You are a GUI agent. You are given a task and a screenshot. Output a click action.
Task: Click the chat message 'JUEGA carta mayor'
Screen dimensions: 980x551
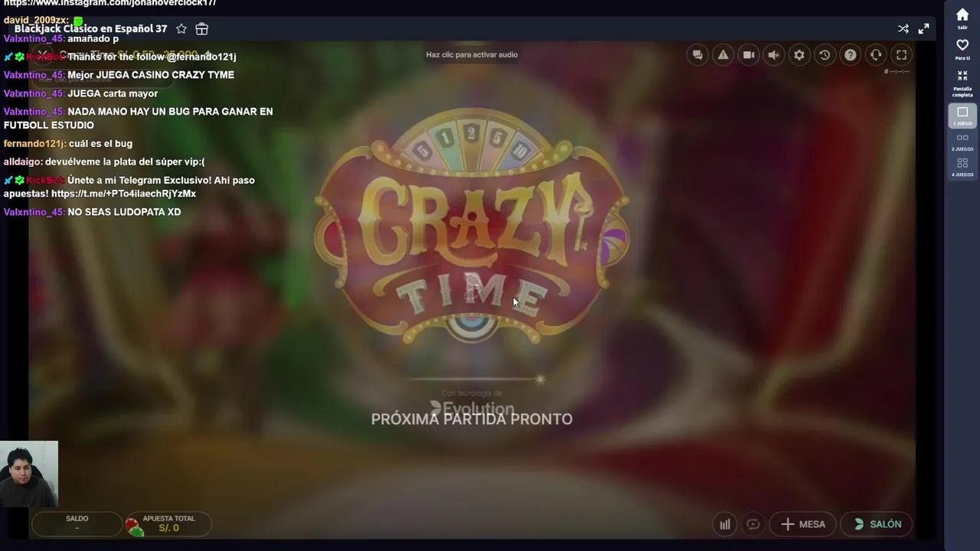(x=113, y=93)
